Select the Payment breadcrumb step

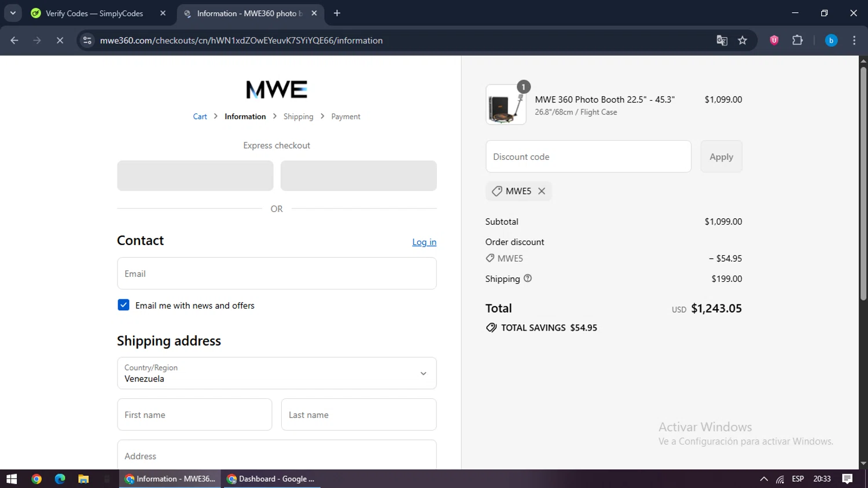click(345, 116)
